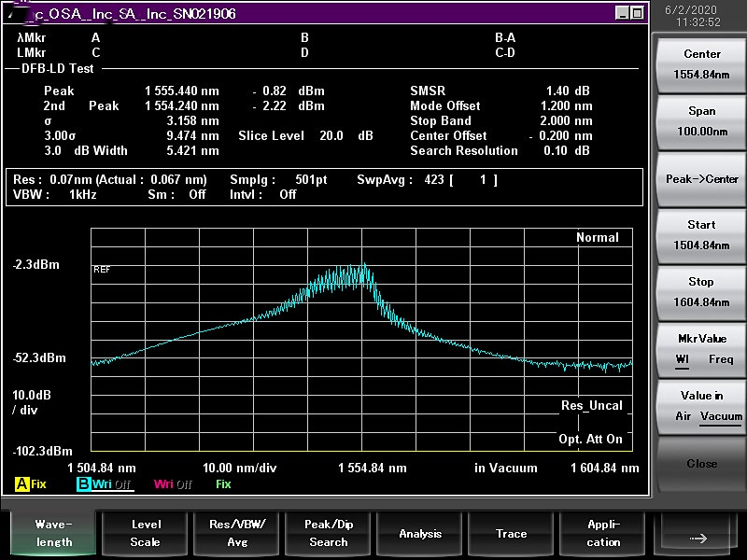Click the Center Offset -0.200 nm value
Screen dimensions: 747x560
coord(561,135)
